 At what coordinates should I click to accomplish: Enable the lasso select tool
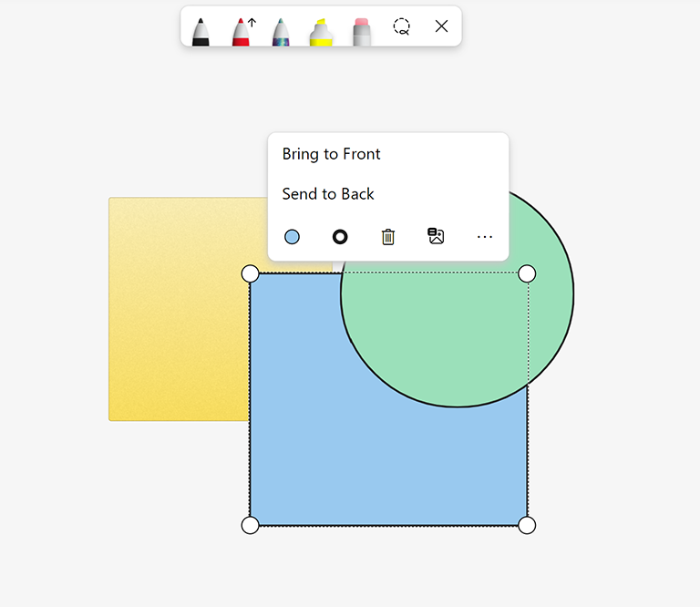pos(402,26)
